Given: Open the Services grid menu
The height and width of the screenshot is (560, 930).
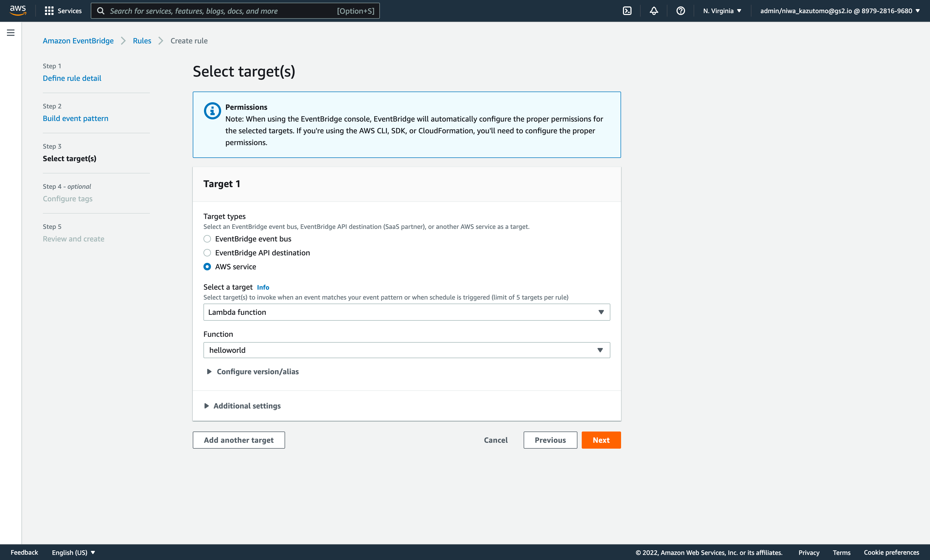Looking at the screenshot, I should tap(49, 11).
